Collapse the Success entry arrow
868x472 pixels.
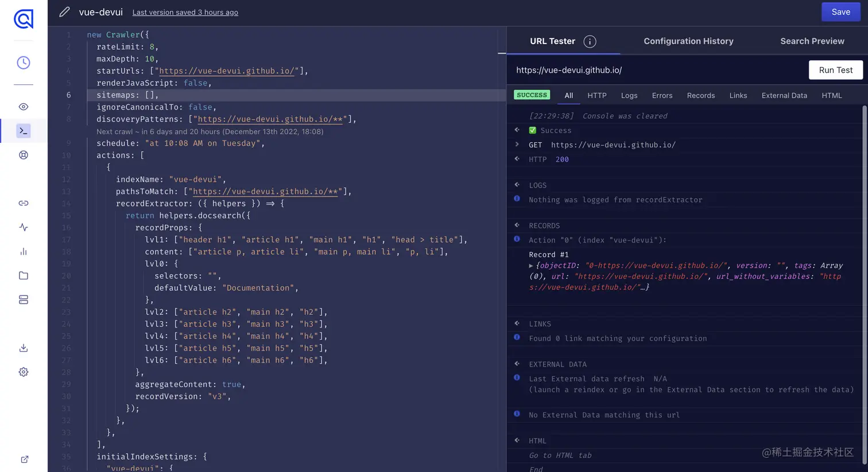click(517, 130)
